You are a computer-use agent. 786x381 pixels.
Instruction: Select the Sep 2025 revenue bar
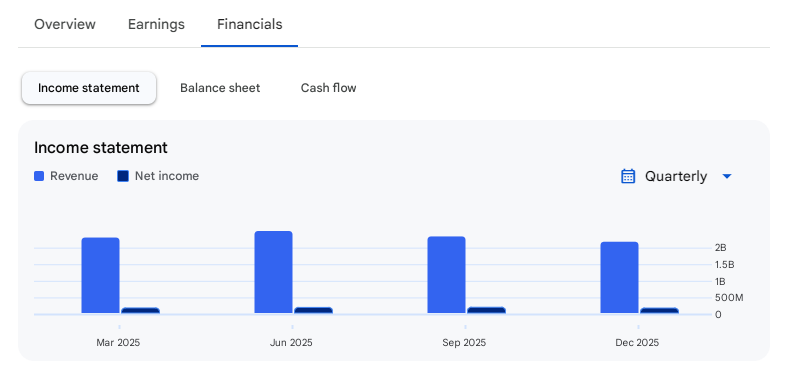tap(446, 275)
